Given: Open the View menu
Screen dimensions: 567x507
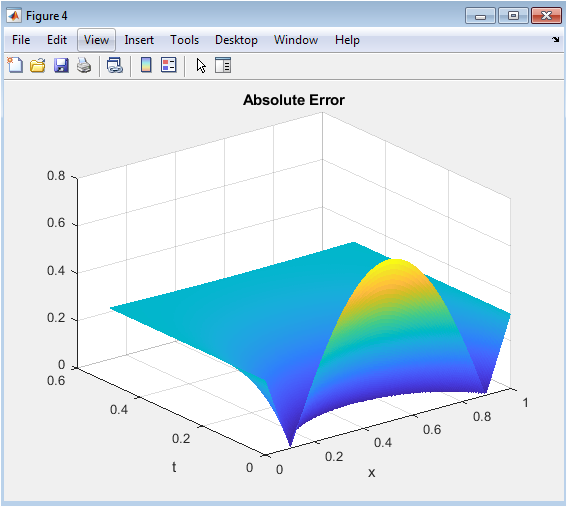Looking at the screenshot, I should pos(96,40).
